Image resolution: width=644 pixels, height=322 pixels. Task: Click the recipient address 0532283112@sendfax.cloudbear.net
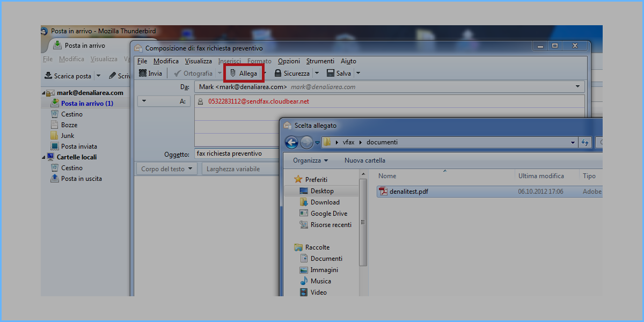pyautogui.click(x=259, y=101)
